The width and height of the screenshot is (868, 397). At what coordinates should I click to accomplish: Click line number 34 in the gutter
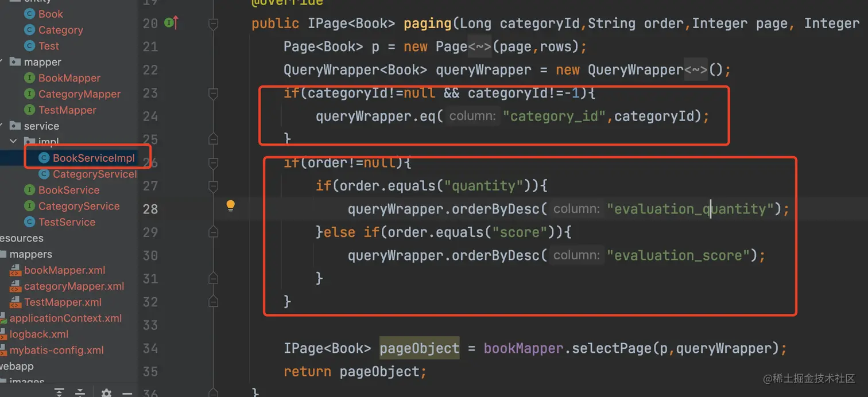click(x=150, y=348)
